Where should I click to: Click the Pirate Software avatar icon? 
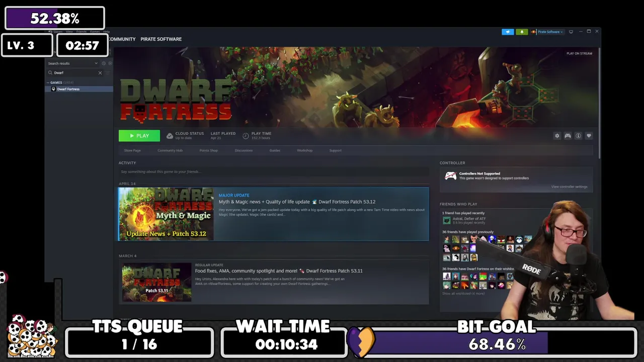click(533, 32)
